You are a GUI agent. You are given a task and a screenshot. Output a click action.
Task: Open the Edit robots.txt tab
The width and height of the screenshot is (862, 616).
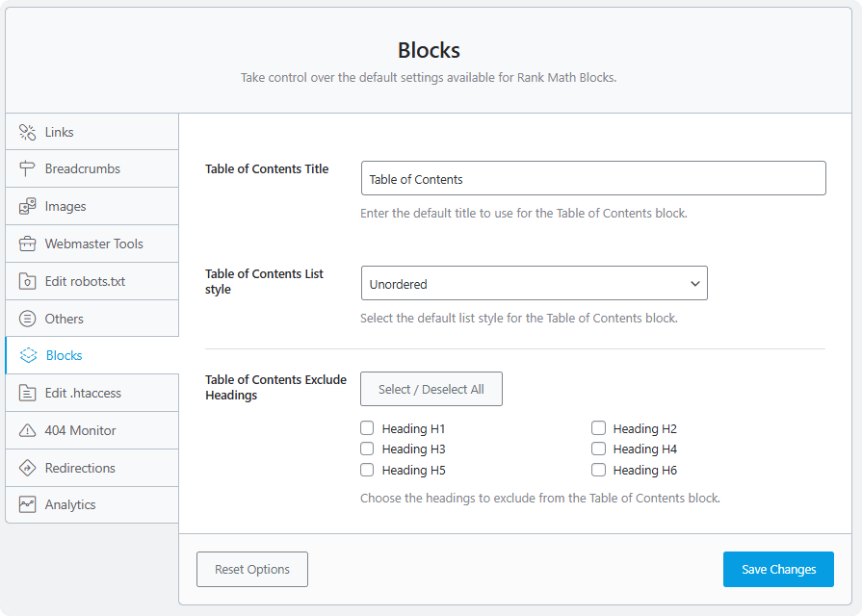point(92,281)
